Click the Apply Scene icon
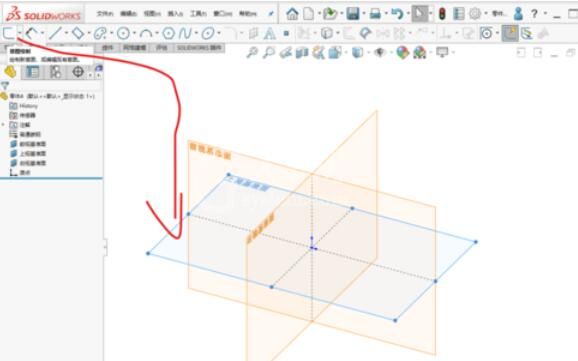 [x=419, y=53]
